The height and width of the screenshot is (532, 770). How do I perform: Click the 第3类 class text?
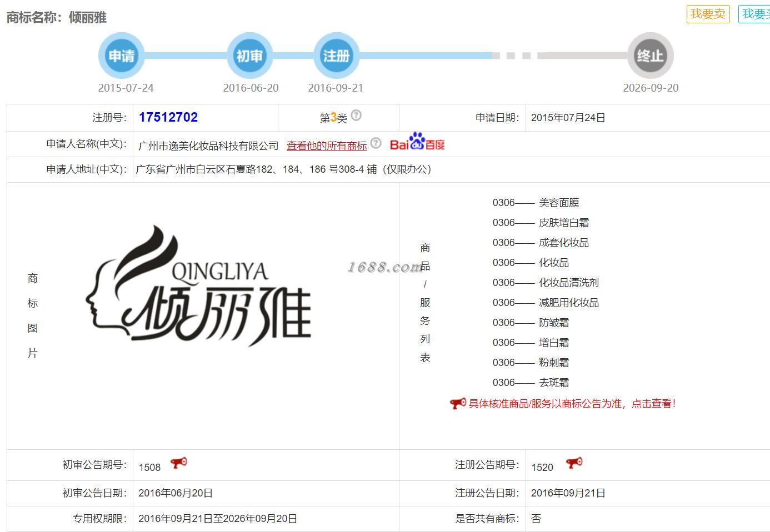(333, 118)
